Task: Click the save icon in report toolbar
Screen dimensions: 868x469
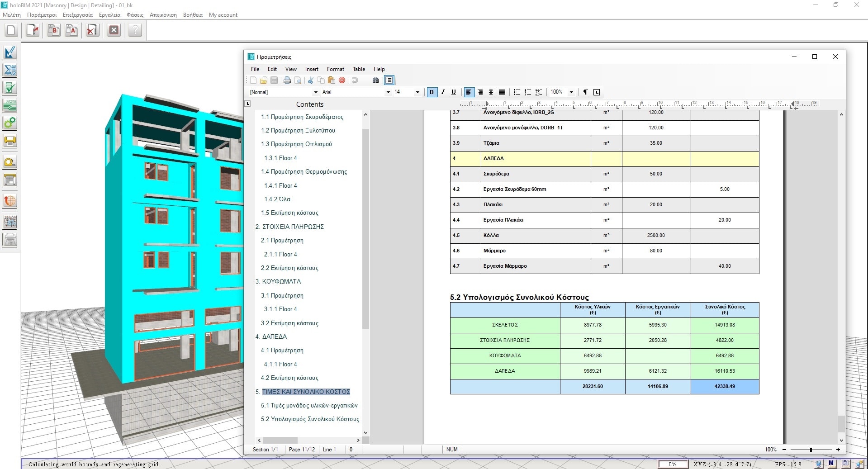Action: click(274, 80)
